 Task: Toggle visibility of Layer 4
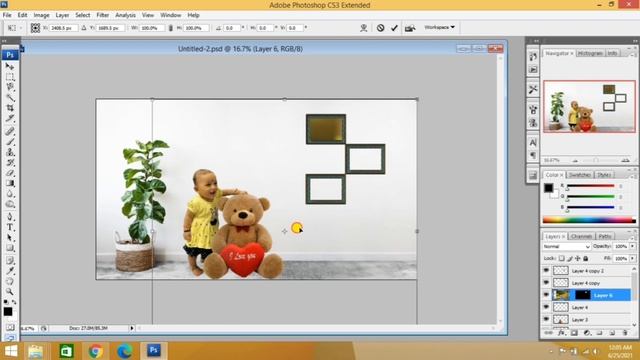pyautogui.click(x=546, y=307)
